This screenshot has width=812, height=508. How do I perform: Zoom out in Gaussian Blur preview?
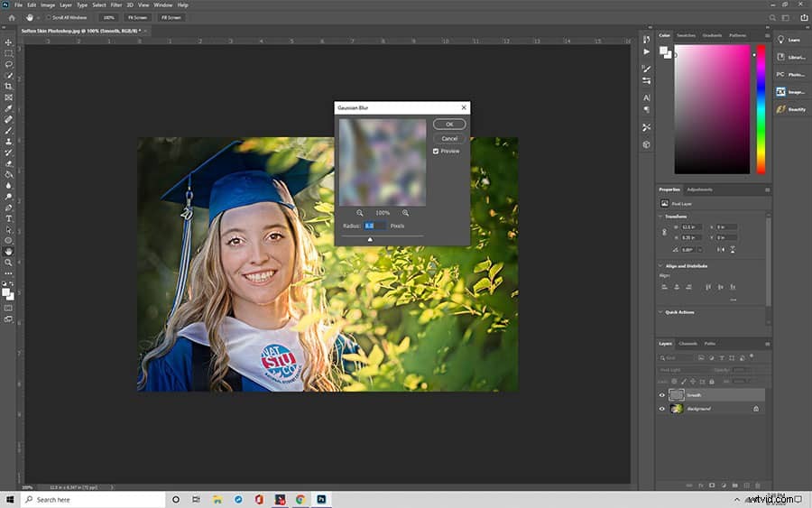[359, 213]
